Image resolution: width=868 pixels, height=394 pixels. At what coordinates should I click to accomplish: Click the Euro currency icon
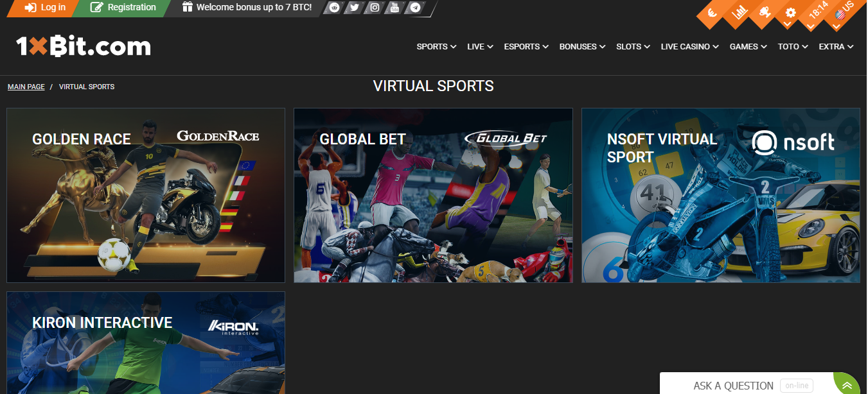point(711,13)
